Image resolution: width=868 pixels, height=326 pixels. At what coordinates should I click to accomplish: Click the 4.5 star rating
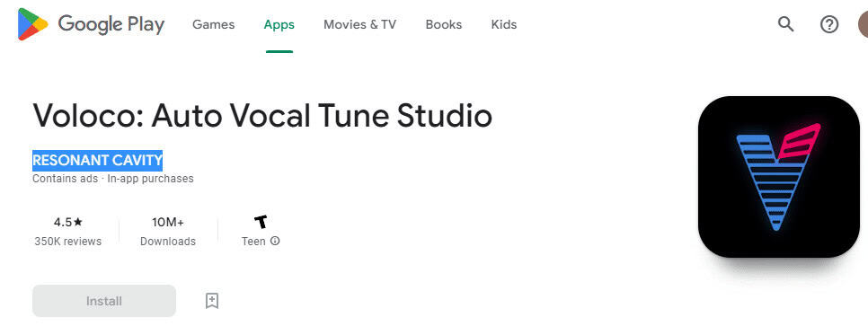(68, 222)
